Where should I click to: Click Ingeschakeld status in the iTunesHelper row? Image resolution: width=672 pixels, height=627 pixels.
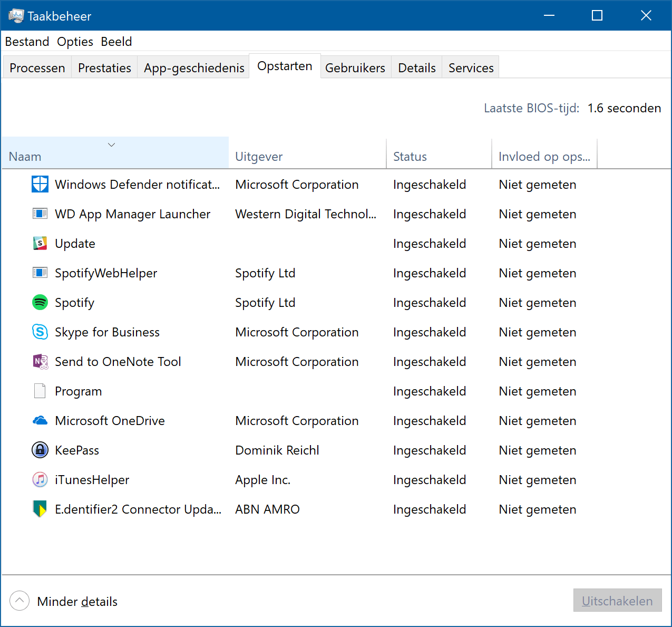click(x=430, y=480)
